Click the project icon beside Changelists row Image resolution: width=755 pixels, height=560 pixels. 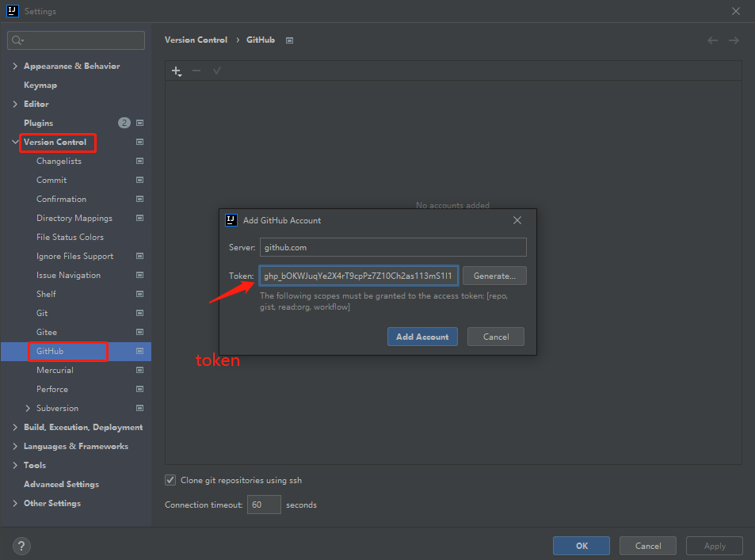[x=139, y=161]
